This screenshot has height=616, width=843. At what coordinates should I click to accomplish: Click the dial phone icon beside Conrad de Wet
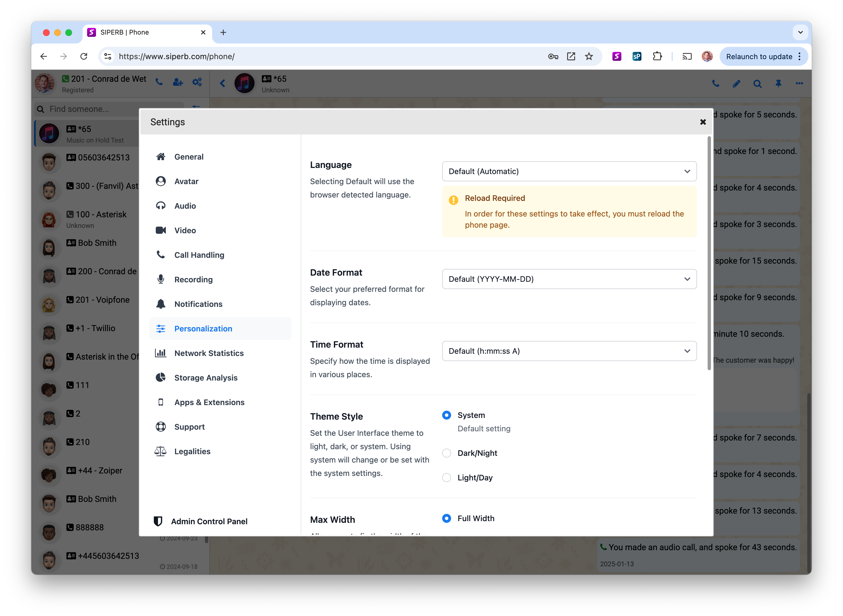pyautogui.click(x=159, y=82)
